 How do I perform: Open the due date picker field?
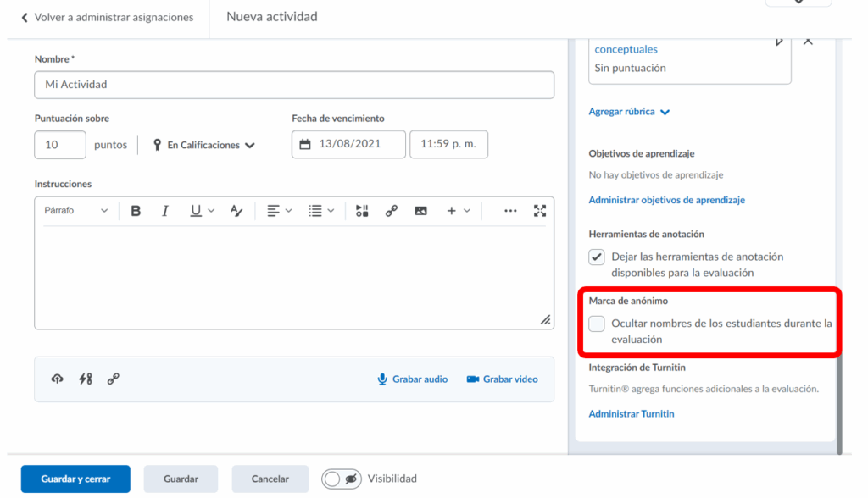click(x=348, y=144)
